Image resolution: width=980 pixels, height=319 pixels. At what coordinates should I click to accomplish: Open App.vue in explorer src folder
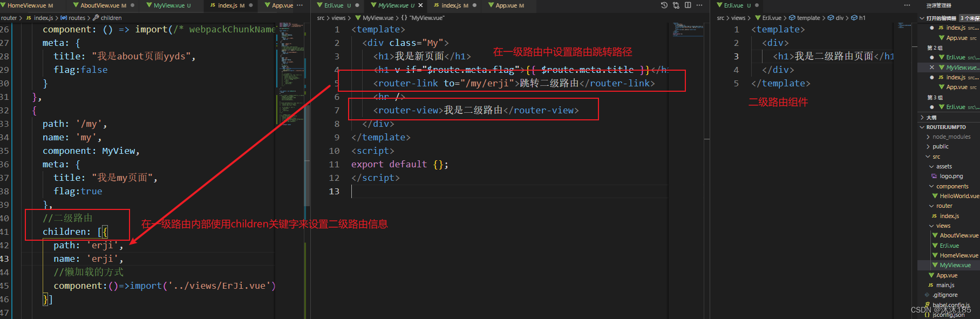[x=949, y=275]
